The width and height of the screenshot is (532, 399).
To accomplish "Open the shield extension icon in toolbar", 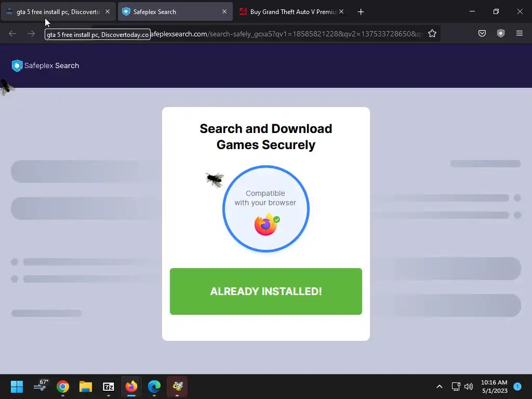I will coord(500,33).
